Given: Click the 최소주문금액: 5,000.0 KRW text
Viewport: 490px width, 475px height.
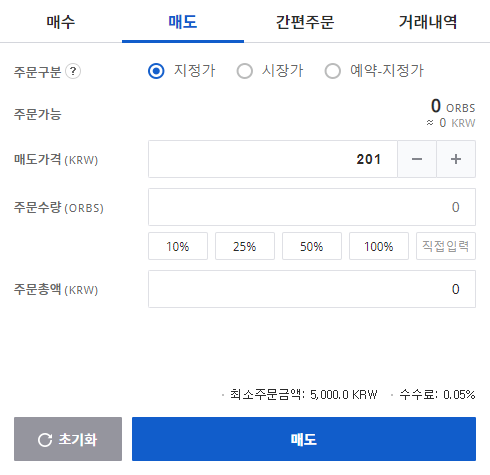Looking at the screenshot, I should [x=304, y=395].
